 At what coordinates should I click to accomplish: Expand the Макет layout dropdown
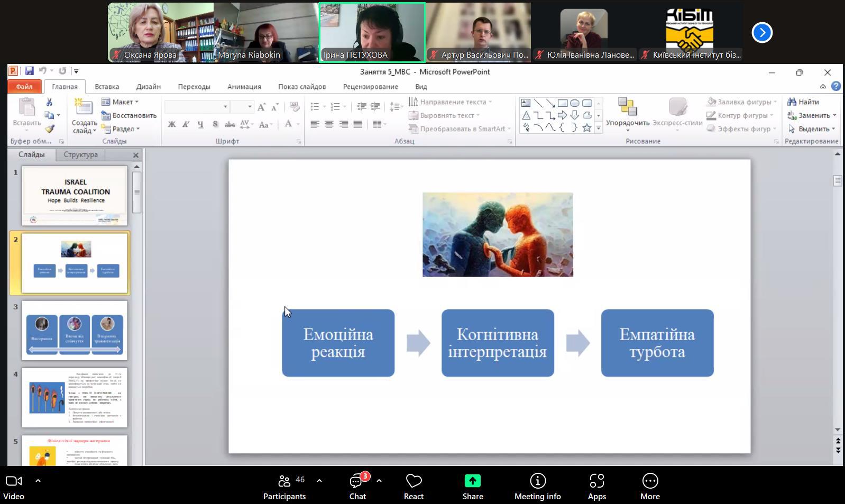click(121, 102)
